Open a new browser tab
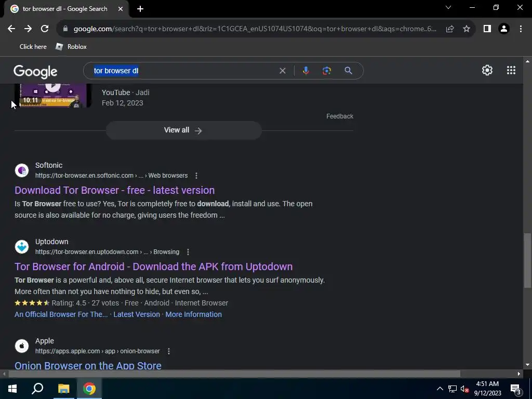Screen dimensions: 532x399 [x=140, y=9]
